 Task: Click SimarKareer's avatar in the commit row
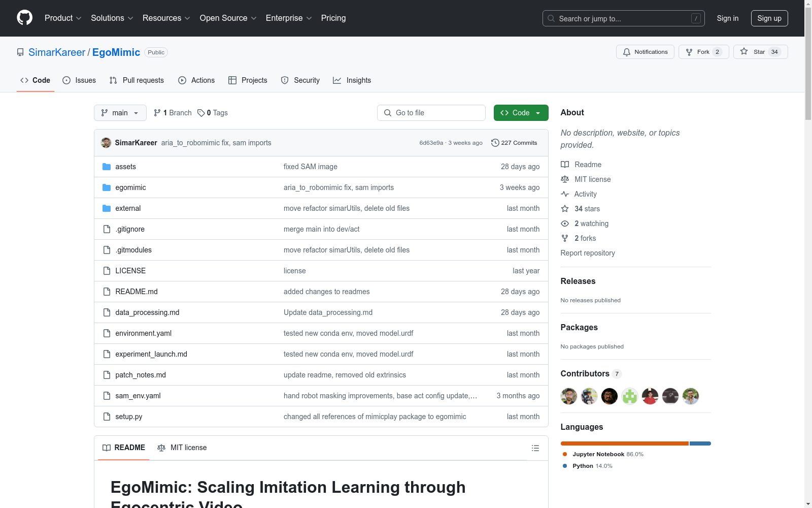(x=106, y=143)
